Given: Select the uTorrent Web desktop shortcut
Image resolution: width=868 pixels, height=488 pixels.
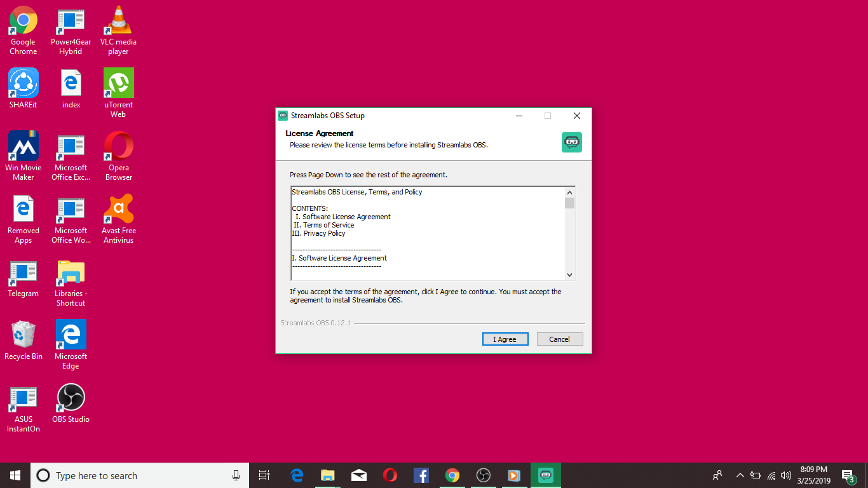Looking at the screenshot, I should 118,93.
